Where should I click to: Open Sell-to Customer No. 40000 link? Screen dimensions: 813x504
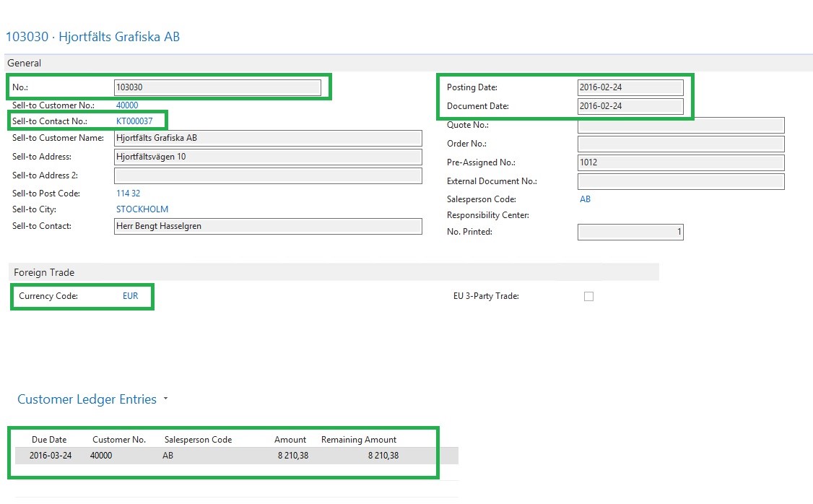click(127, 105)
